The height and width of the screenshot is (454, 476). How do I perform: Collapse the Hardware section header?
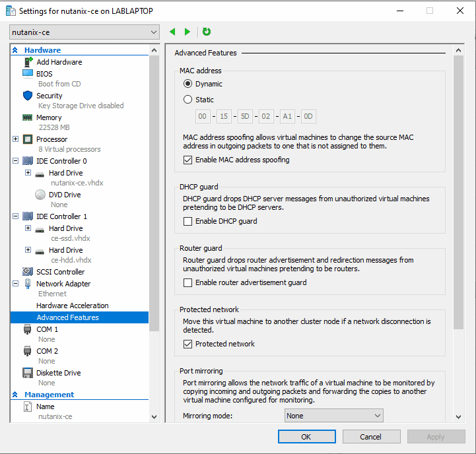(15, 50)
